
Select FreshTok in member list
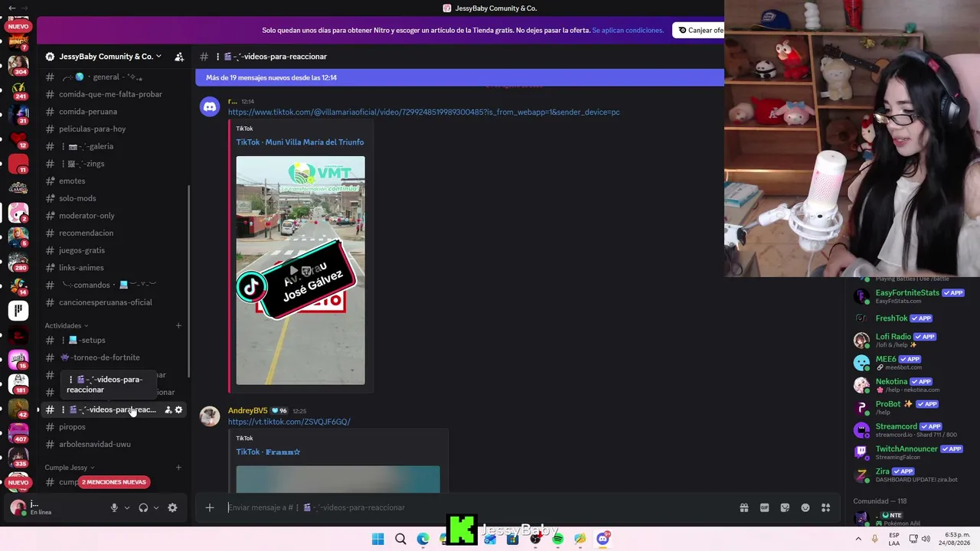coord(909,318)
